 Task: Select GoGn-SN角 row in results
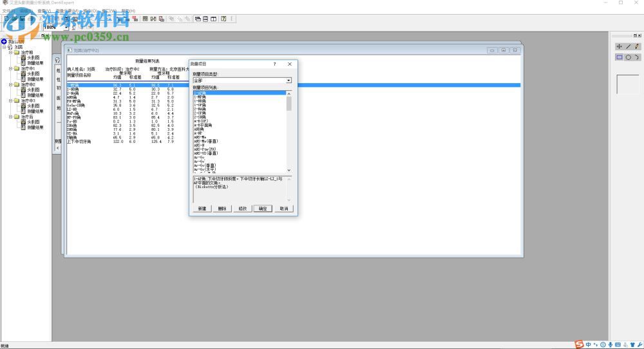(128, 106)
